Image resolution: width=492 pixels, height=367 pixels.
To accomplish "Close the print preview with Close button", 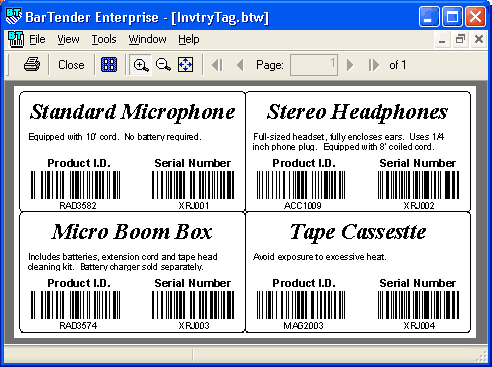I will point(71,65).
